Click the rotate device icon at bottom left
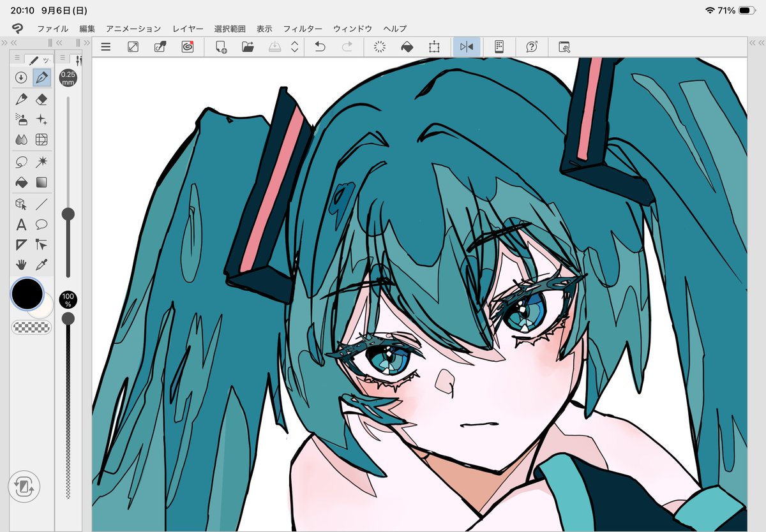766x532 pixels. pyautogui.click(x=24, y=487)
